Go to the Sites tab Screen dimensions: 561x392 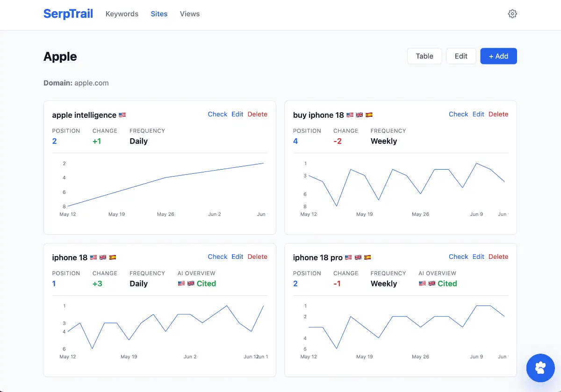pyautogui.click(x=159, y=14)
